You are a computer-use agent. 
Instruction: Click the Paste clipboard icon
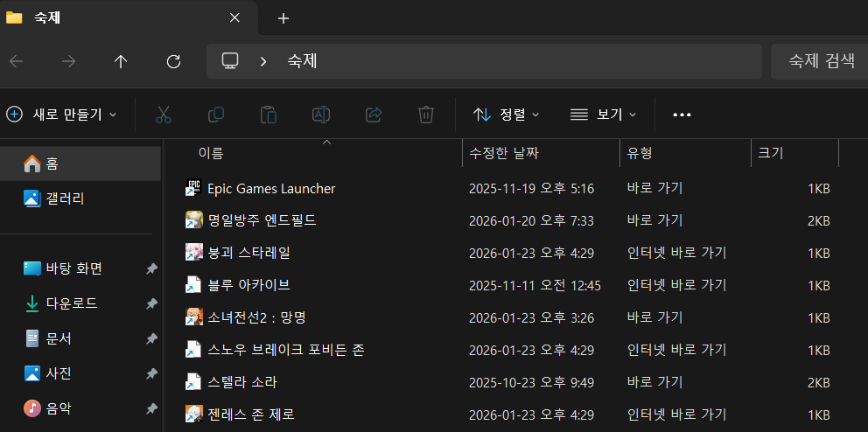[x=269, y=115]
